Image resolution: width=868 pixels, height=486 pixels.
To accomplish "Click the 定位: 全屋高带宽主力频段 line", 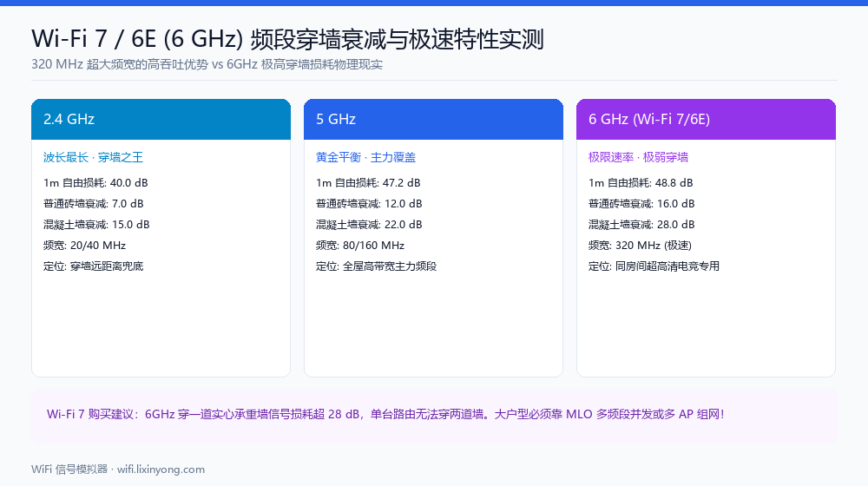I will pyautogui.click(x=376, y=266).
